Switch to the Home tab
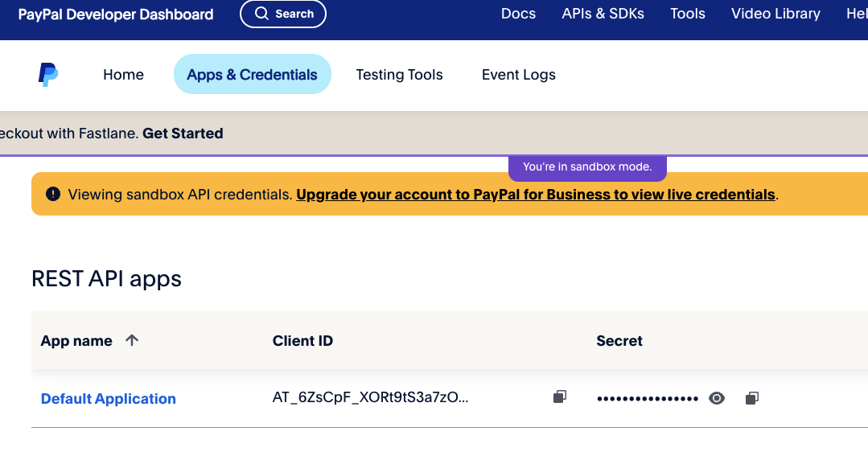 point(123,74)
